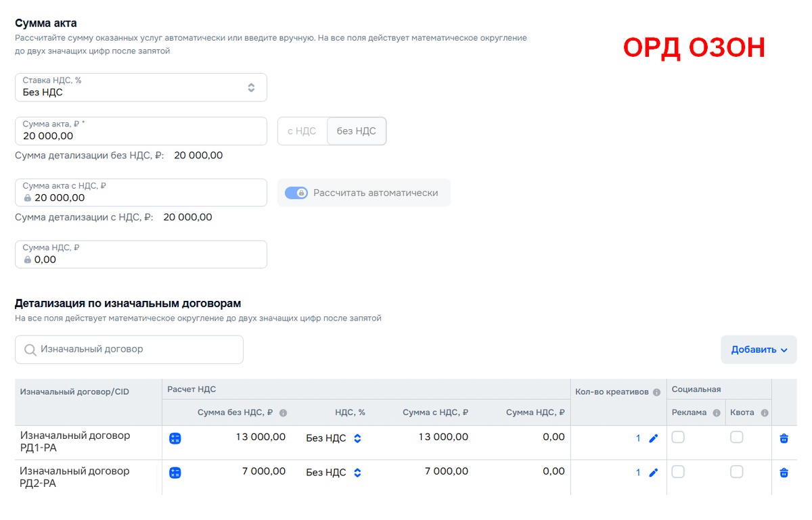Edit creatives count pencil in РД2-РА row
The image size is (812, 520).
point(653,473)
